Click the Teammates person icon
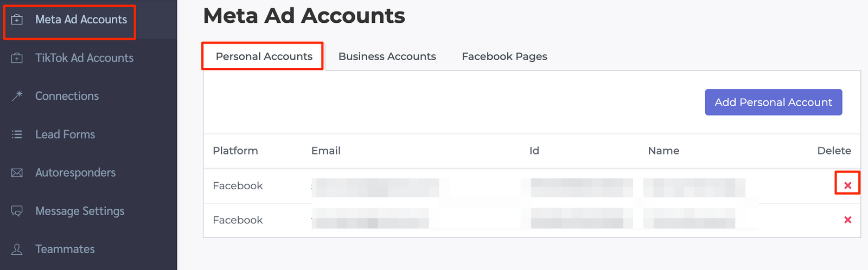 (17, 249)
